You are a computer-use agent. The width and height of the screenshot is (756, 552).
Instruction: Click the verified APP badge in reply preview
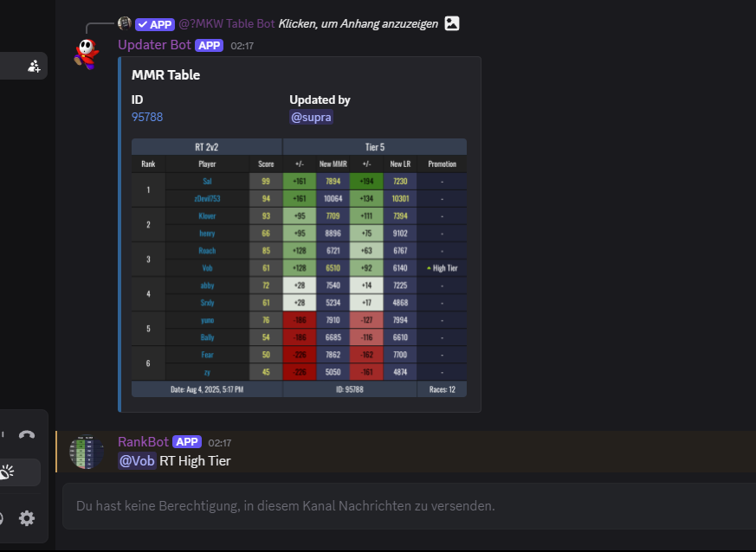point(155,24)
